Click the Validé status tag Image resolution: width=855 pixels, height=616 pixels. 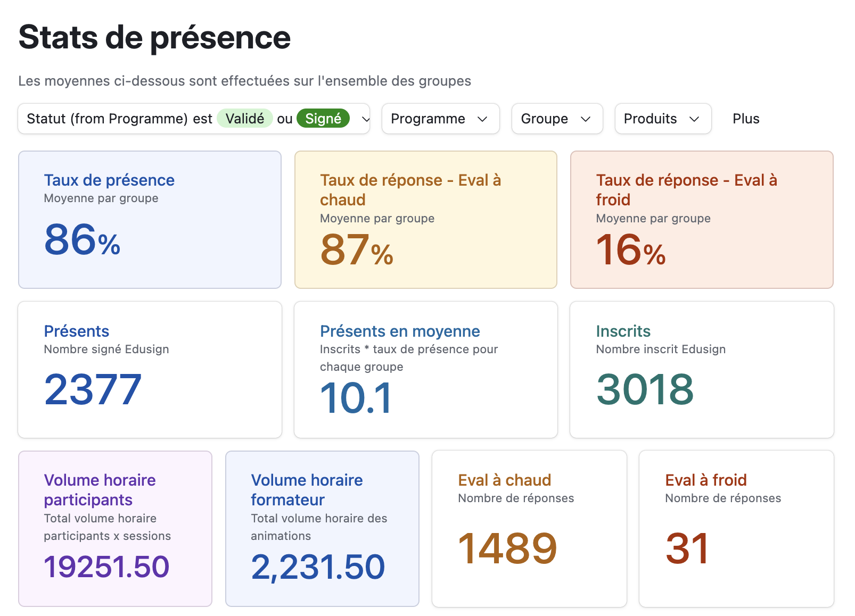tap(245, 118)
